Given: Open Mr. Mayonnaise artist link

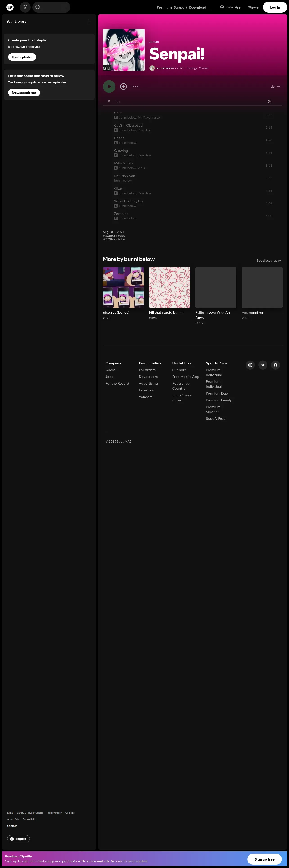Looking at the screenshot, I should (x=149, y=118).
